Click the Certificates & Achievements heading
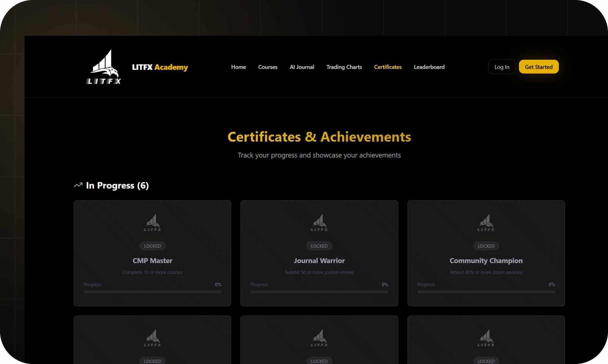 pyautogui.click(x=319, y=137)
